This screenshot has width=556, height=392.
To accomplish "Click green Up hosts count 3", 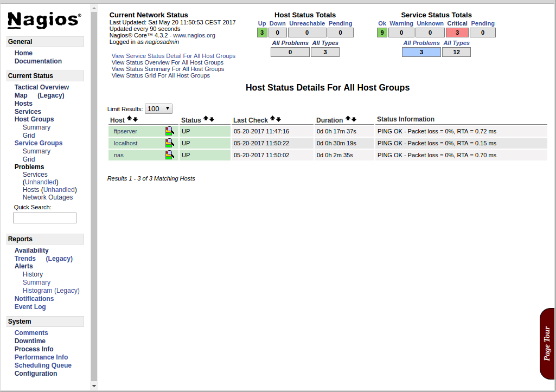I will point(262,33).
